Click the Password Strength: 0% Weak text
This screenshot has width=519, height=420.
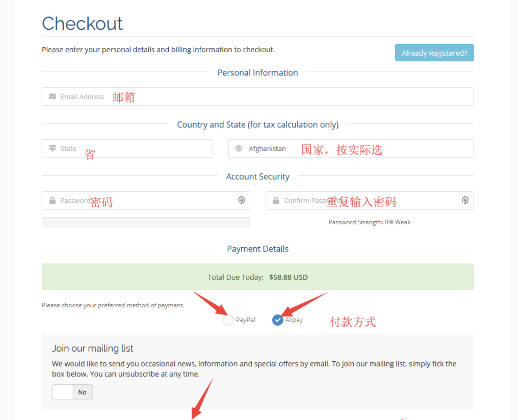(369, 222)
